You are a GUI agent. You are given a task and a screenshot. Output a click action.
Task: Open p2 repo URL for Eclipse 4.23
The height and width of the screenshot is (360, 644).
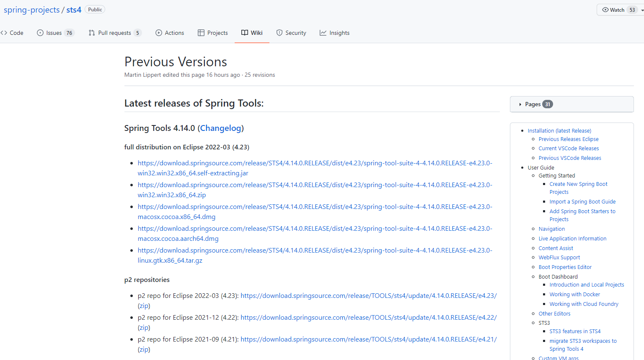pos(369,295)
